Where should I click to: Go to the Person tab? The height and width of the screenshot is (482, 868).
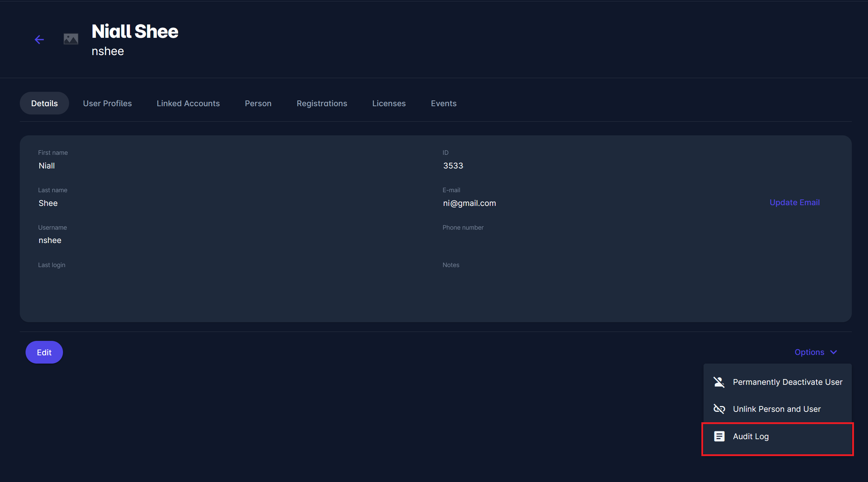pyautogui.click(x=258, y=103)
